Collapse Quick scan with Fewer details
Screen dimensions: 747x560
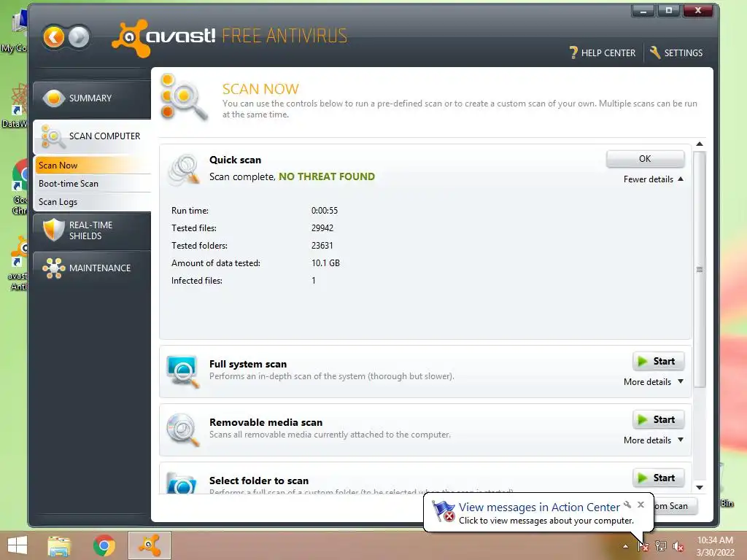[653, 179]
